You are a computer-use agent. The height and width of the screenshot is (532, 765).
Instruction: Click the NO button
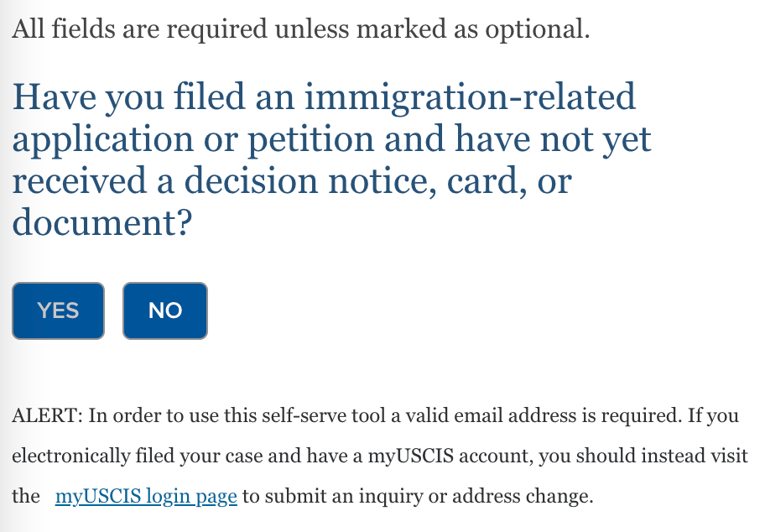click(165, 310)
